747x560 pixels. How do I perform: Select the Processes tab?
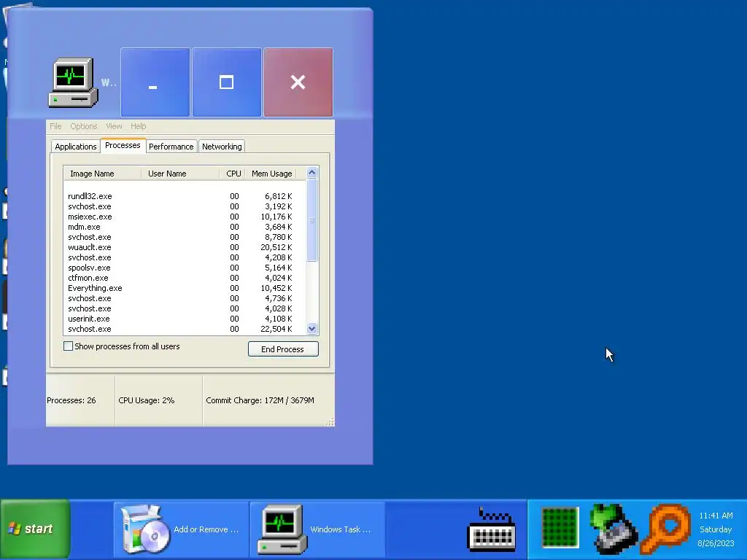pyautogui.click(x=123, y=145)
